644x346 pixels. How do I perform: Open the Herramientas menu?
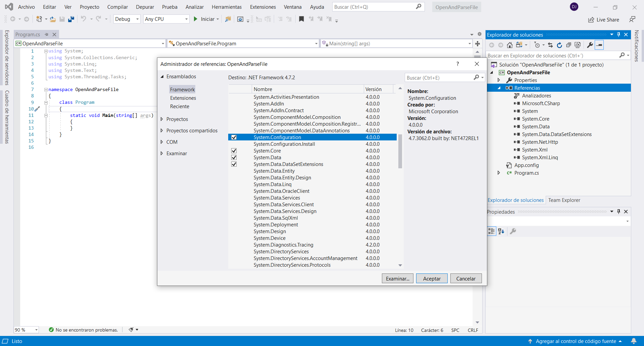pyautogui.click(x=227, y=7)
